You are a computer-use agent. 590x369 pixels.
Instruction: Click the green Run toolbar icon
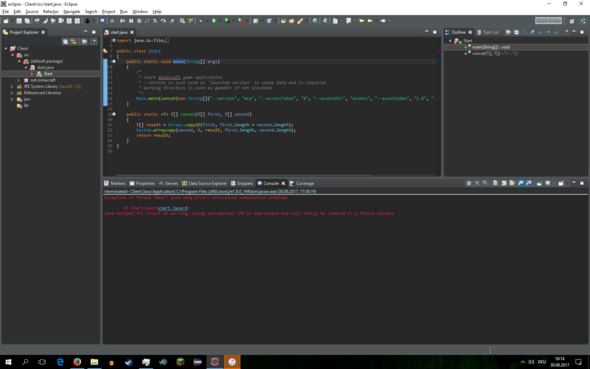pos(214,21)
